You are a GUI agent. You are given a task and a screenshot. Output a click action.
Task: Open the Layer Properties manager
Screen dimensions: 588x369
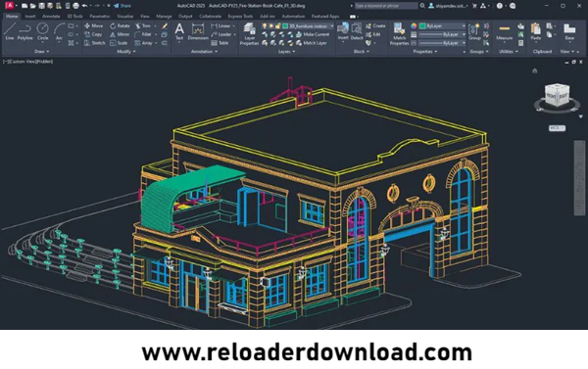(x=249, y=33)
